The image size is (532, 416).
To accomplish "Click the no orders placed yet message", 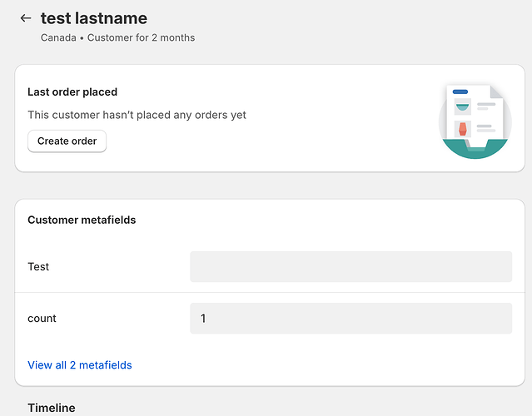I will click(137, 115).
